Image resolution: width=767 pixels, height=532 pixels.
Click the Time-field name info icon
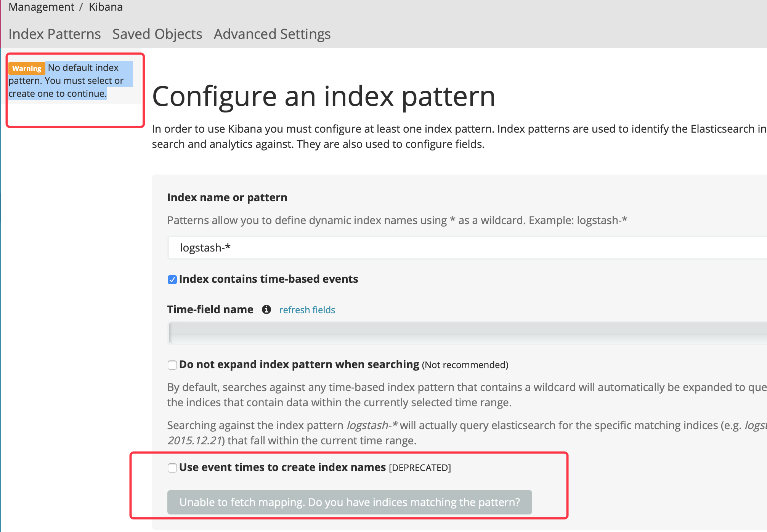266,309
